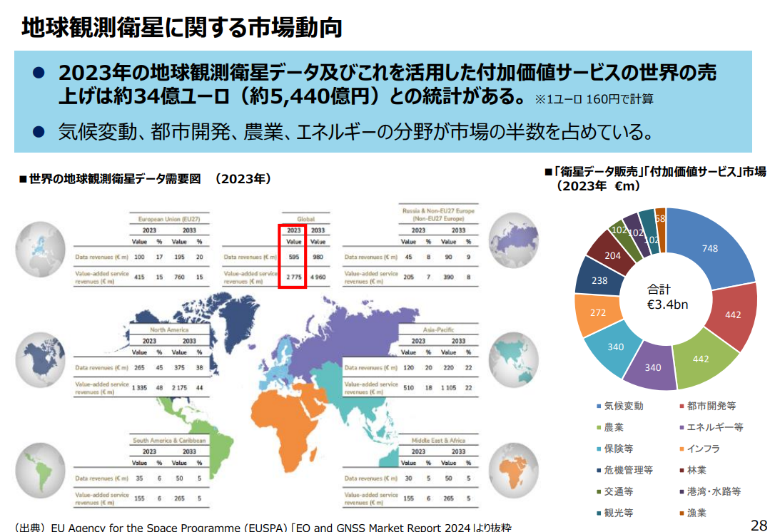Click the 都市開発等 legend swatch
This screenshot has width=770, height=532.
coord(682,406)
